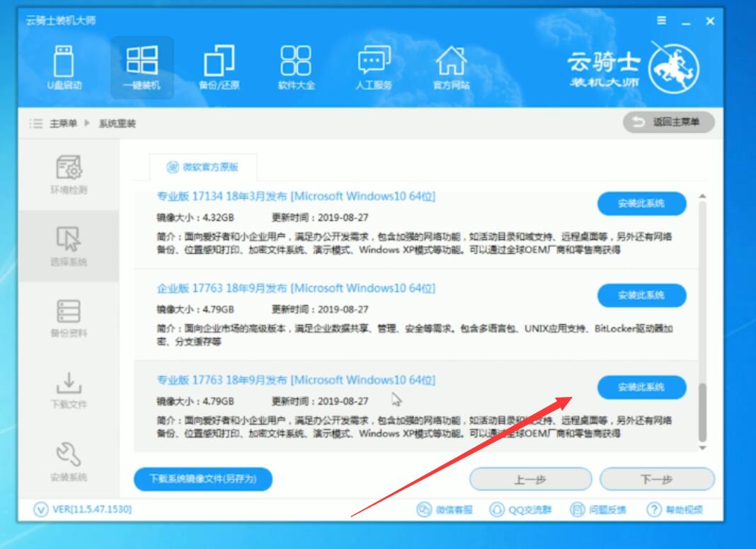This screenshot has height=549, width=756.
Task: Open QQ交流群 in the status bar
Action: [x=520, y=509]
